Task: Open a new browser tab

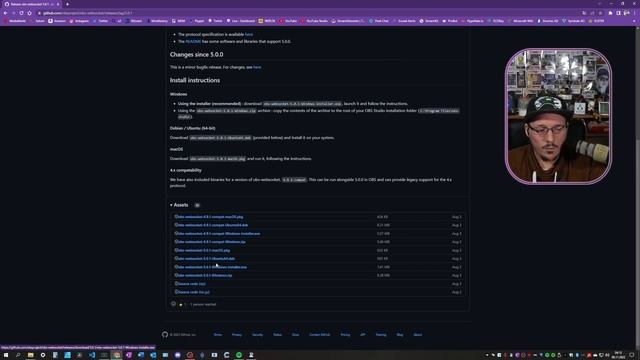Action: pyautogui.click(x=67, y=4)
